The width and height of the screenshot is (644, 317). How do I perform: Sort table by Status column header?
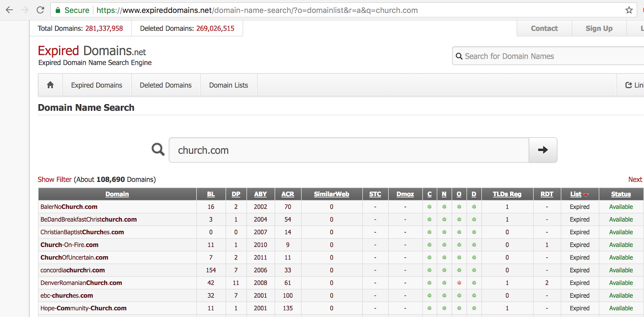[x=621, y=194]
